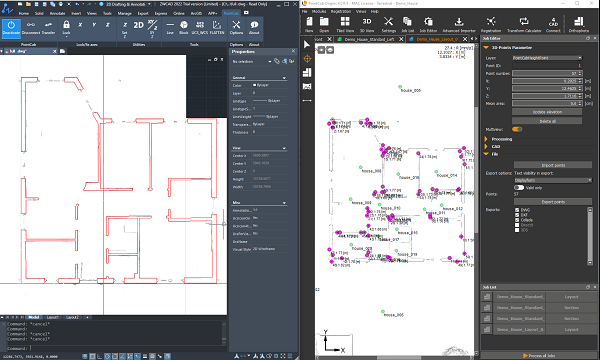Select the arrow pointer tool in PointCab sidebar
600x360 pixels.
307,45
